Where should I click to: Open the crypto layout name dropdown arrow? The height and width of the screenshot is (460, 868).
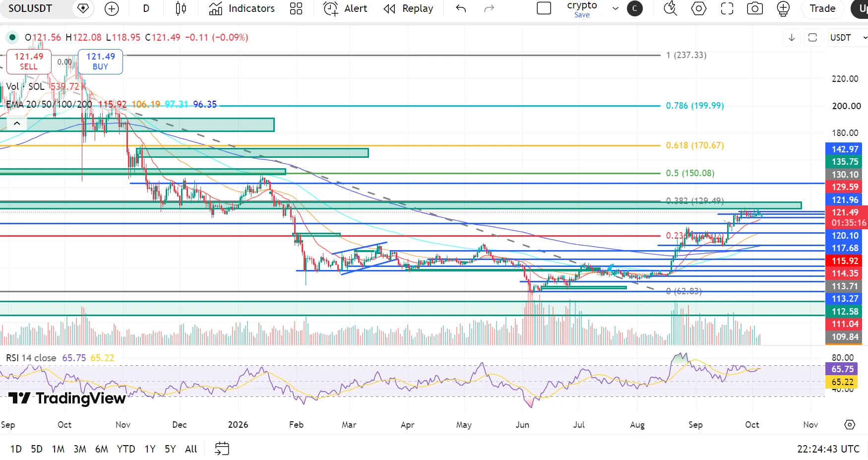(616, 8)
